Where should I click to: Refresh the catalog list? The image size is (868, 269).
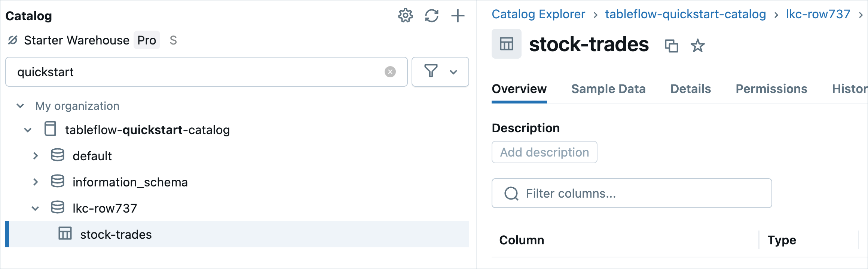click(431, 16)
